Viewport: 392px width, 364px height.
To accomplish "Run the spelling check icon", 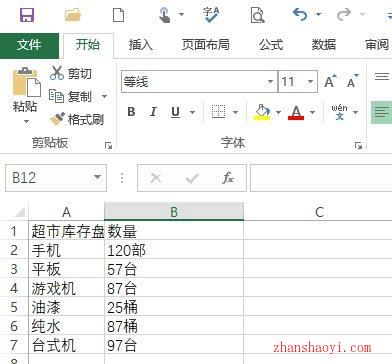I will (211, 15).
